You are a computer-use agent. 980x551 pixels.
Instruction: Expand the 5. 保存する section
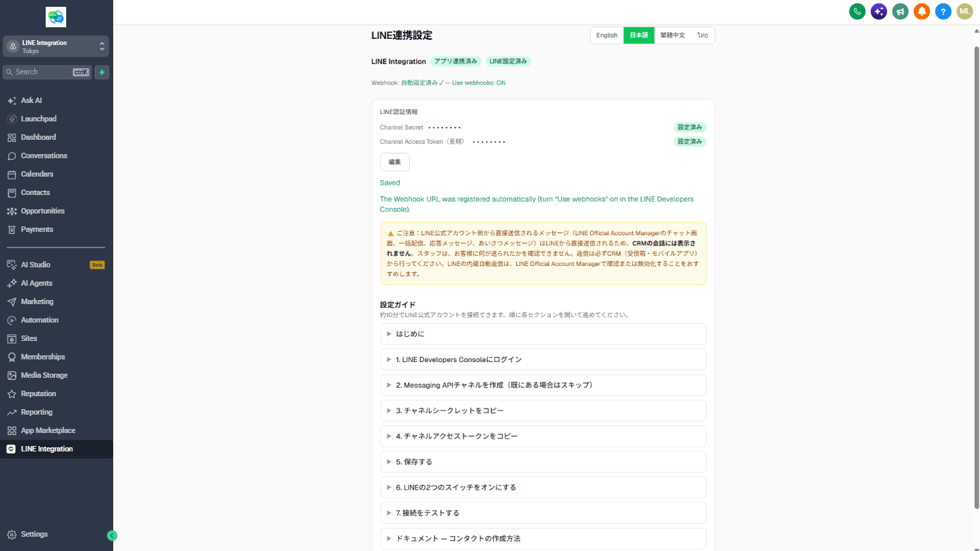pos(543,462)
